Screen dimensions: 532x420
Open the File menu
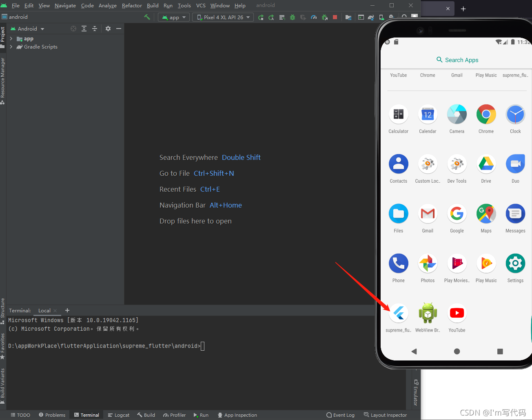(x=16, y=5)
